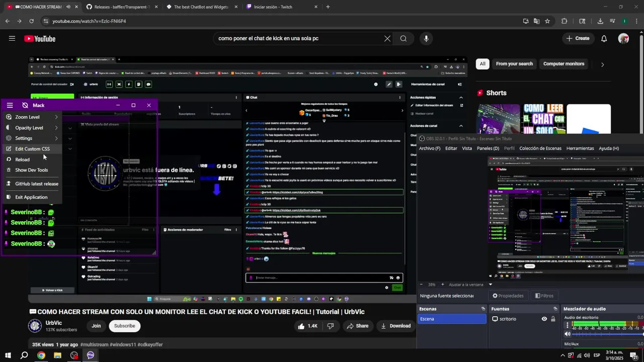The image size is (644, 362).
Task: Go to YouTube home via logo
Action: coord(40,39)
